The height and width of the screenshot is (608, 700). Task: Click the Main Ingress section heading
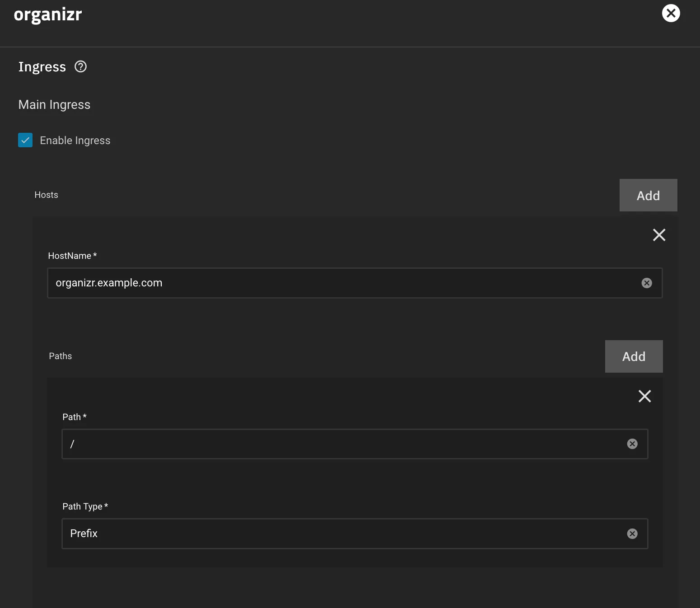pos(54,105)
